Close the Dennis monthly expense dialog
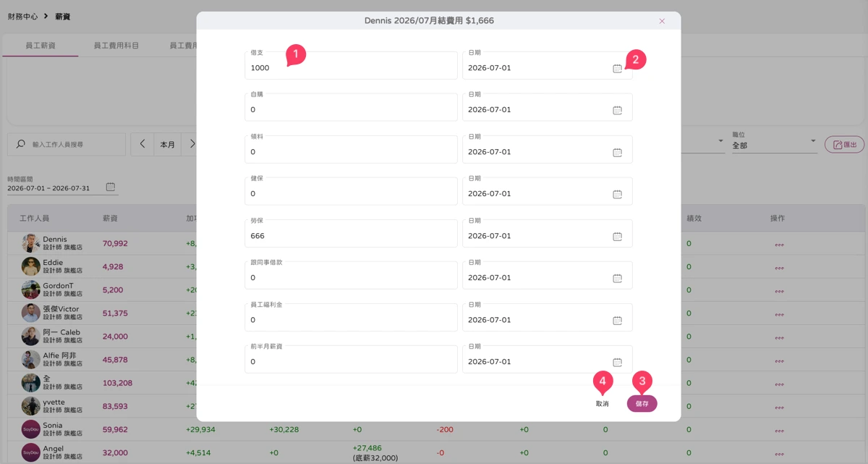Screen dimensions: 868x464 click(x=662, y=21)
